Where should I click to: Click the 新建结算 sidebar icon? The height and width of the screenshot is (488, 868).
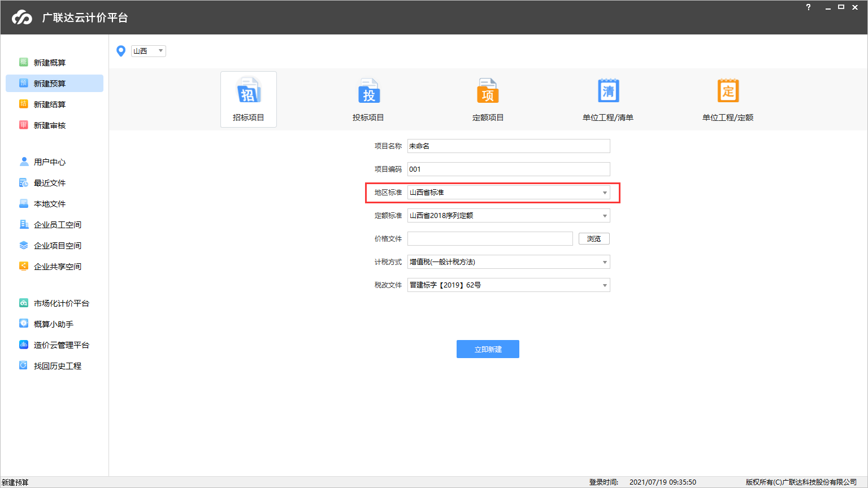tap(24, 104)
